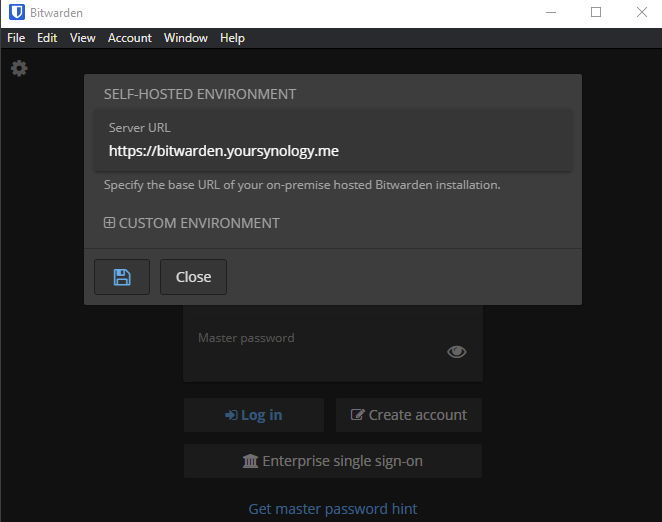Open the Window menu

point(186,38)
